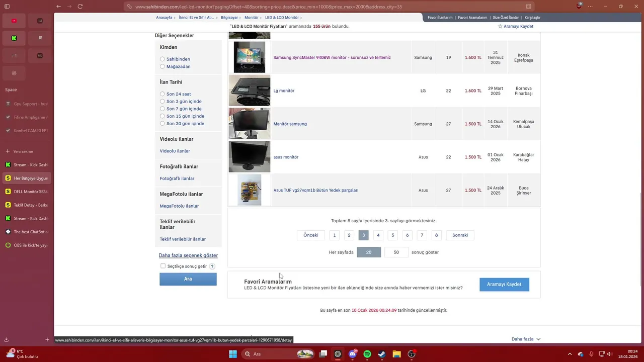Open the YouTube pinned tab
The image size is (644, 362).
14,21
